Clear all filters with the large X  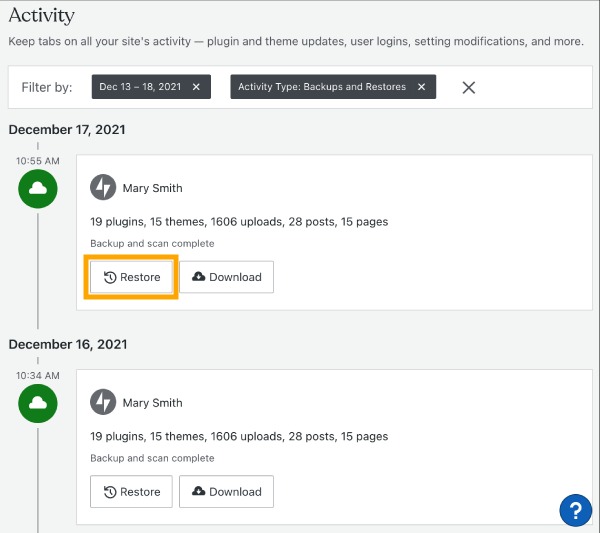[x=469, y=87]
